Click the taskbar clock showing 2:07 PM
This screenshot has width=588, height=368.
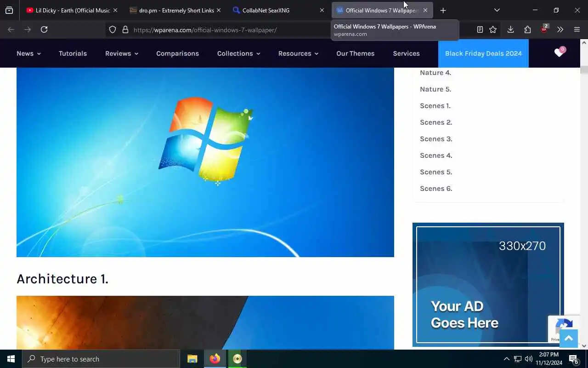[x=548, y=359]
